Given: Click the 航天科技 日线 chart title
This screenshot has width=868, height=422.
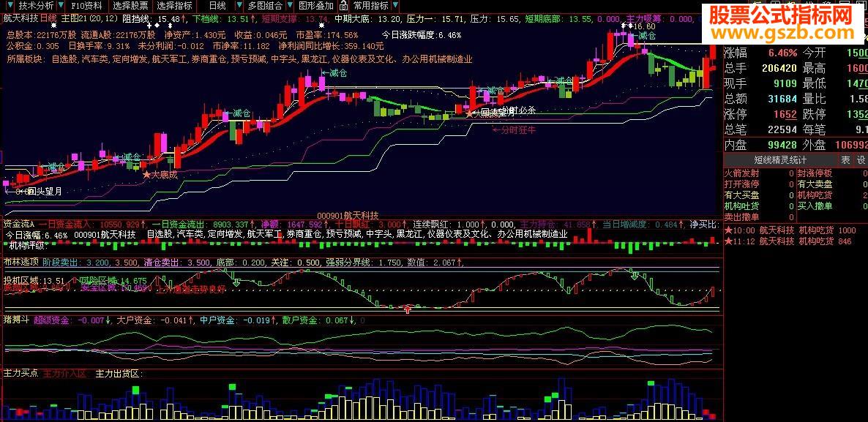Looking at the screenshot, I should pyautogui.click(x=30, y=18).
